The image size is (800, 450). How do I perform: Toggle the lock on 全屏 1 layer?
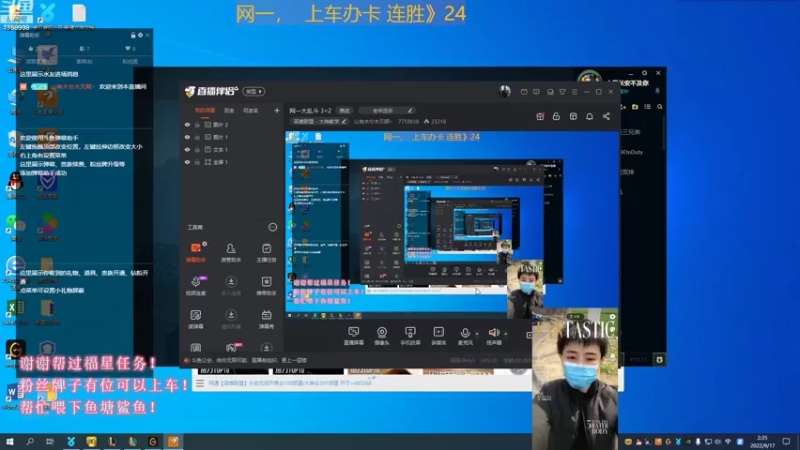click(x=197, y=162)
